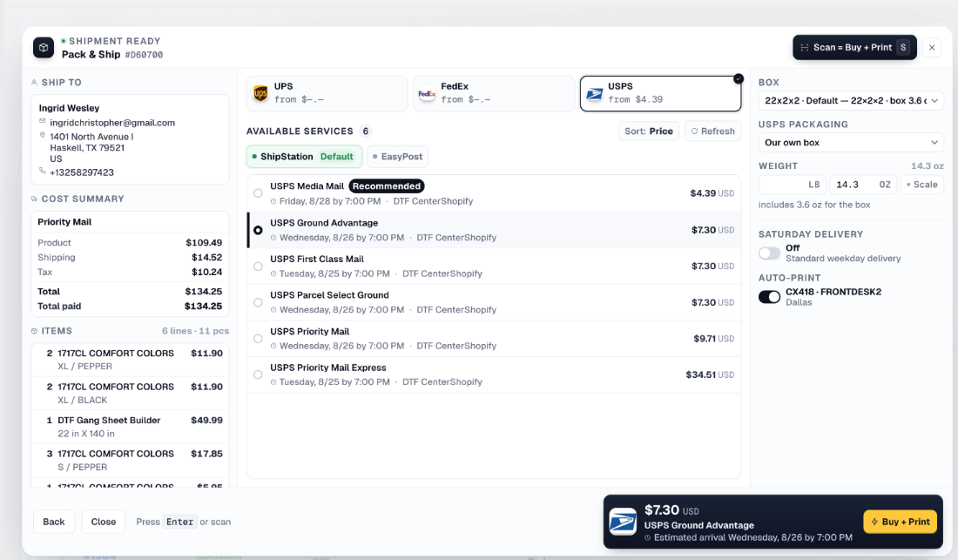Choose the USPS carrier card
This screenshot has width=958, height=560.
pyautogui.click(x=660, y=93)
